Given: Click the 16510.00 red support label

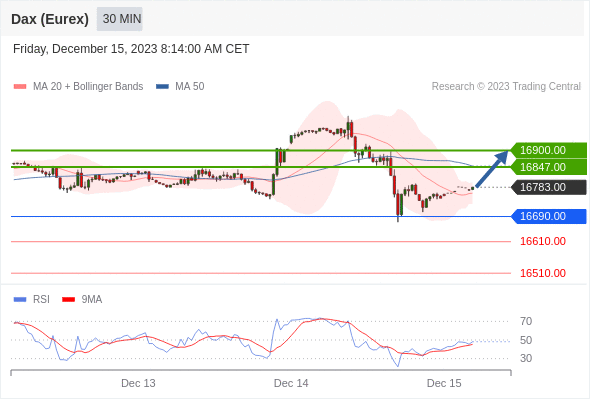Looking at the screenshot, I should [x=543, y=273].
